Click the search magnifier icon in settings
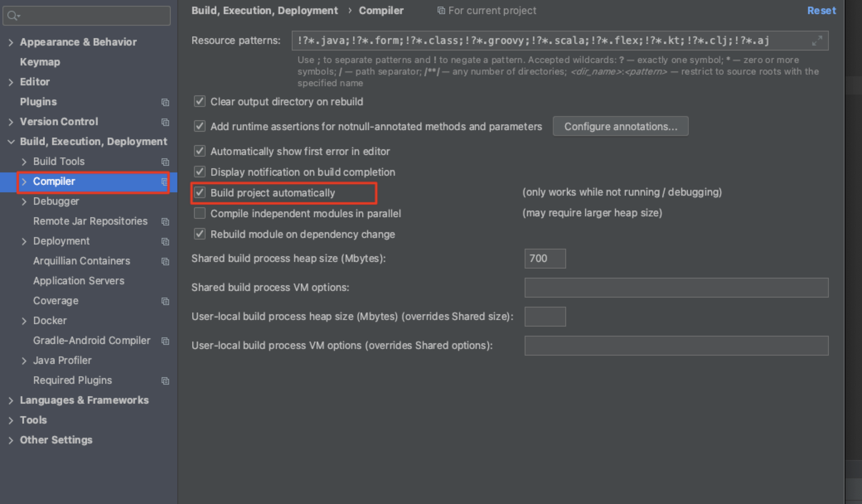Image resolution: width=862 pixels, height=504 pixels. pos(12,16)
